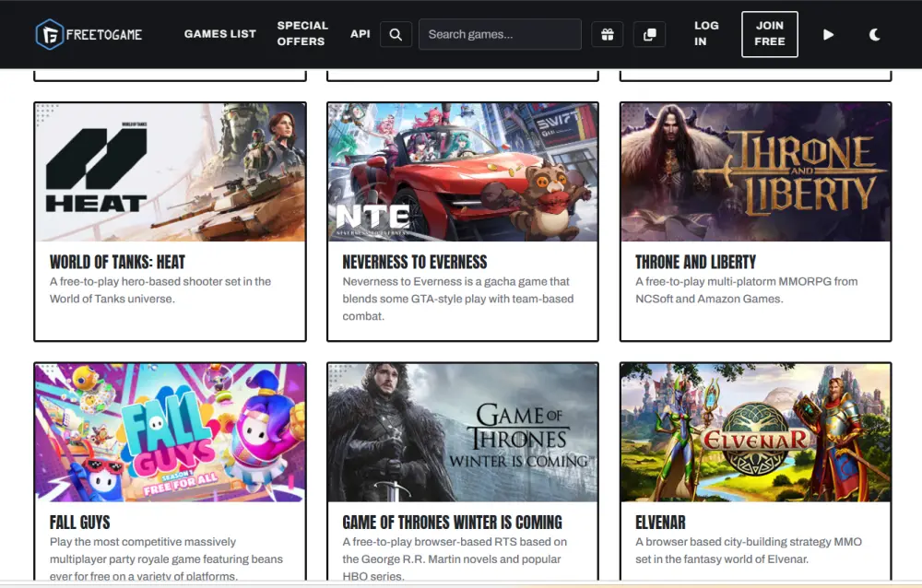
Task: Open Throne and Liberty thumbnail image
Action: pos(756,171)
